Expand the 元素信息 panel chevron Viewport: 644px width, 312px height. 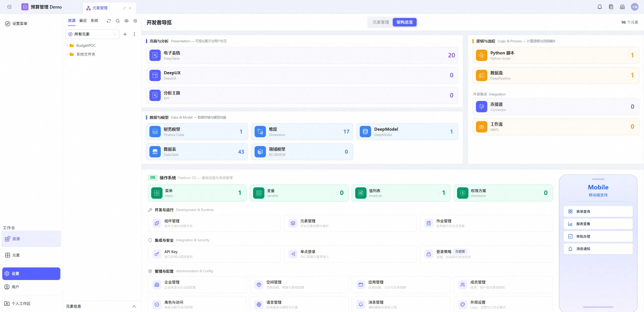pos(134,306)
